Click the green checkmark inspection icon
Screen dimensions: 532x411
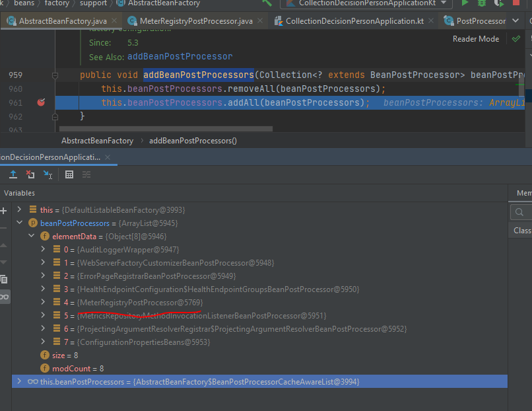pos(516,39)
